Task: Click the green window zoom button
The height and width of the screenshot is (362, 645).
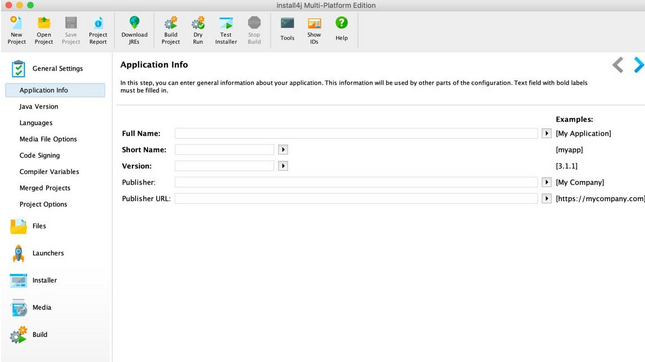Action: coord(30,5)
